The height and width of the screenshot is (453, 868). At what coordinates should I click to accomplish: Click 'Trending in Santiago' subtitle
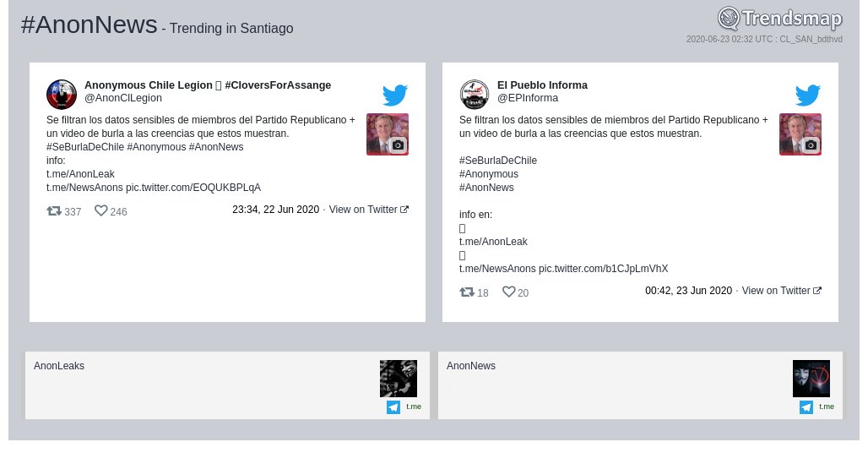231,28
